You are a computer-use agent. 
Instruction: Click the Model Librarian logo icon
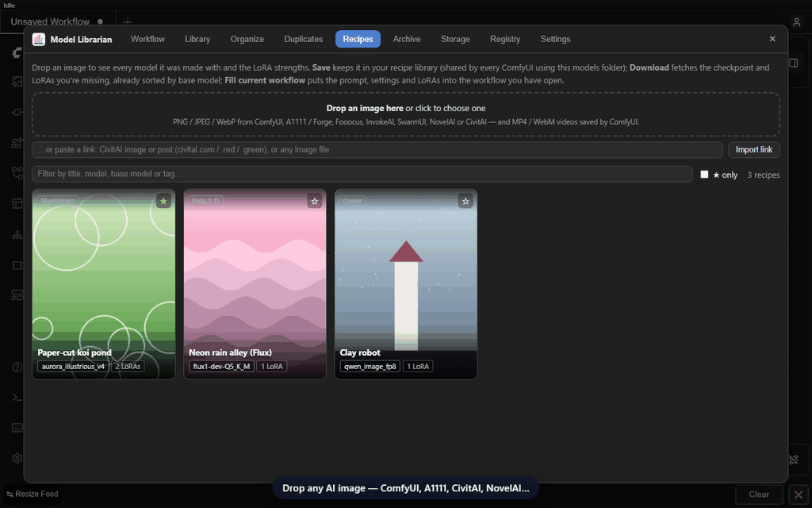pos(39,40)
